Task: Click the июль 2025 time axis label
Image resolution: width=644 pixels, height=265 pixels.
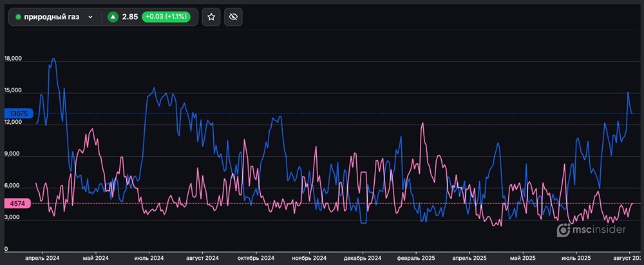Action: coord(576,258)
